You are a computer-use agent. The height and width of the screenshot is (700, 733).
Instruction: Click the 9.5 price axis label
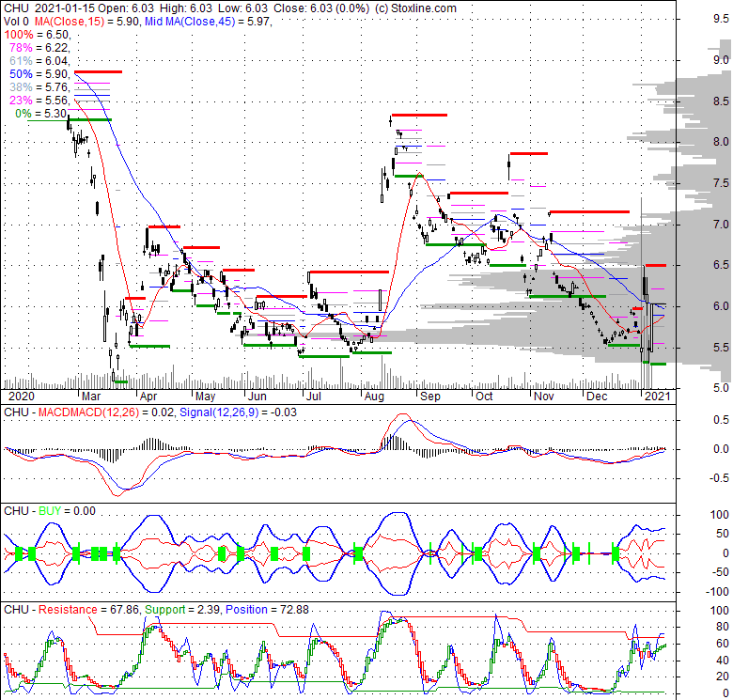pos(721,19)
